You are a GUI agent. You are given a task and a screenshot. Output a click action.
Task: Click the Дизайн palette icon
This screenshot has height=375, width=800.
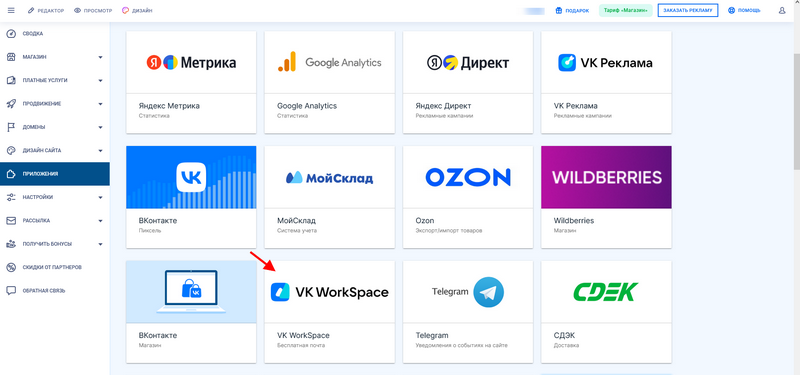click(126, 10)
